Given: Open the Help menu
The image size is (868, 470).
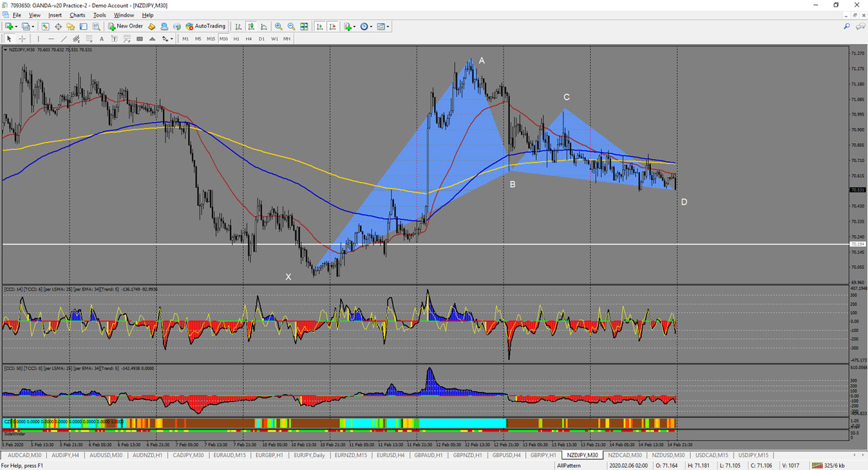Looking at the screenshot, I should (x=148, y=14).
